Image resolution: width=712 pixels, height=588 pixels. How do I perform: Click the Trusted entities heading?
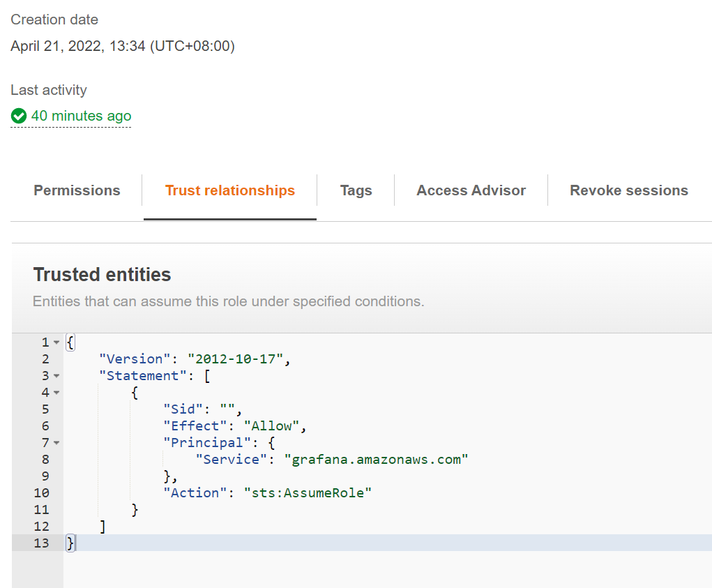102,275
